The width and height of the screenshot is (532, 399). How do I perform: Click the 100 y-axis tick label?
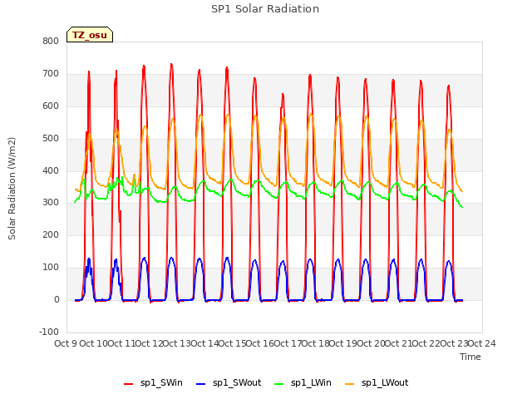(51, 267)
